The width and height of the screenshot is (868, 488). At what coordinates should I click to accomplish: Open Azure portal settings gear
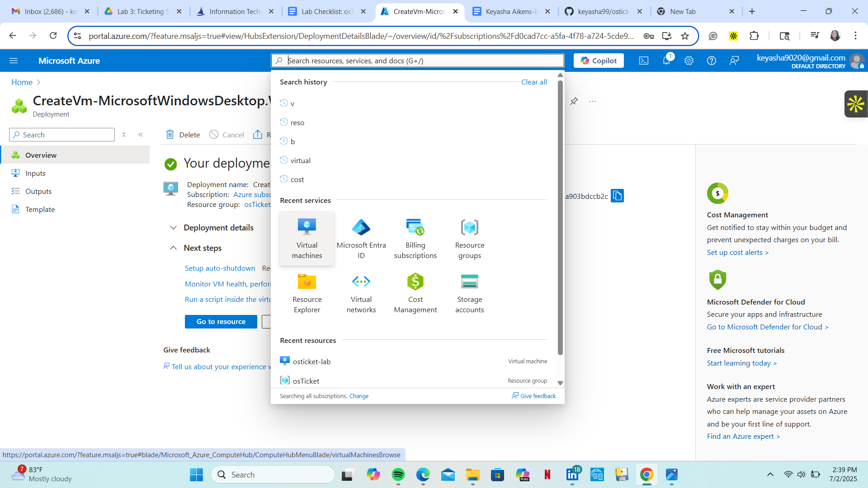click(x=689, y=61)
